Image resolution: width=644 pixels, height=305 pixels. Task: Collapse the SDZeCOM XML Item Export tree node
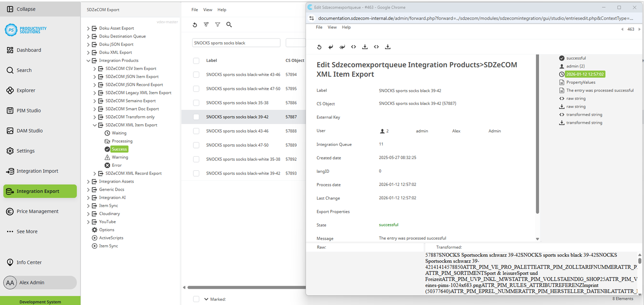tap(95, 125)
